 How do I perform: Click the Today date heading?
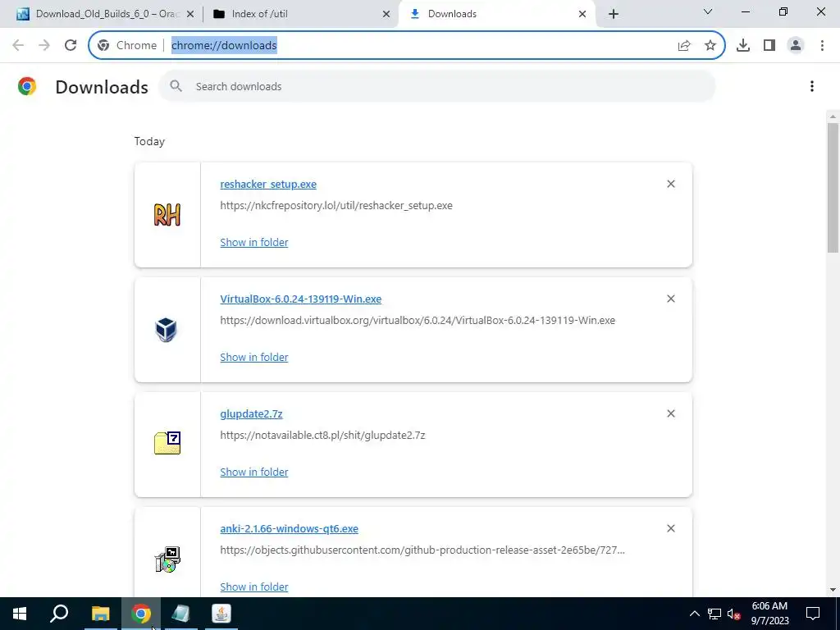click(149, 141)
